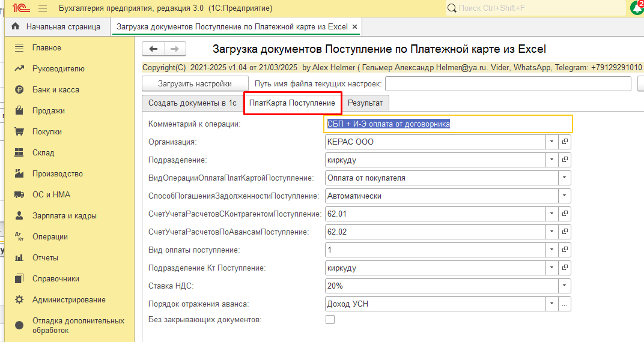The height and width of the screenshot is (342, 644).
Task: Click the home icon on Начальная страница
Action: (x=16, y=26)
